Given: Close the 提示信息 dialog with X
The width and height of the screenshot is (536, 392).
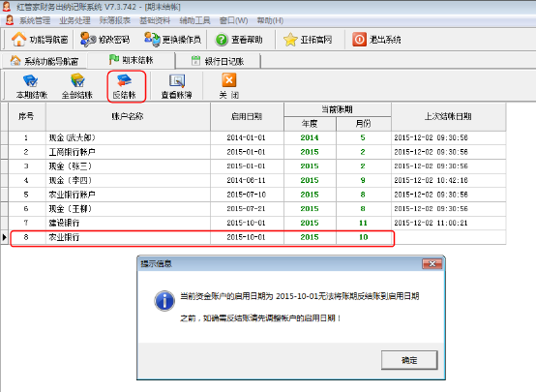Looking at the screenshot, I should 432,263.
